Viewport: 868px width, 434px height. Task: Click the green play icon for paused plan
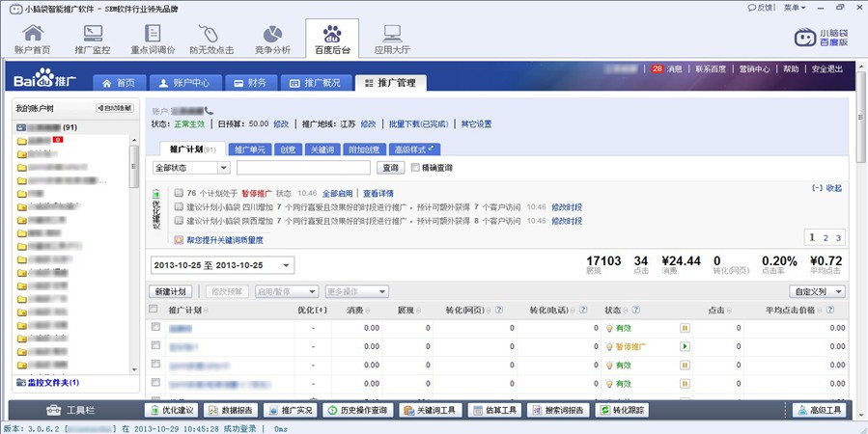tap(685, 346)
